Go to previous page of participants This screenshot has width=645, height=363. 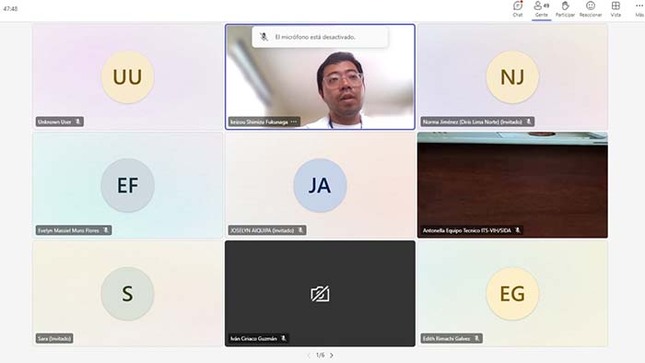pyautogui.click(x=309, y=355)
